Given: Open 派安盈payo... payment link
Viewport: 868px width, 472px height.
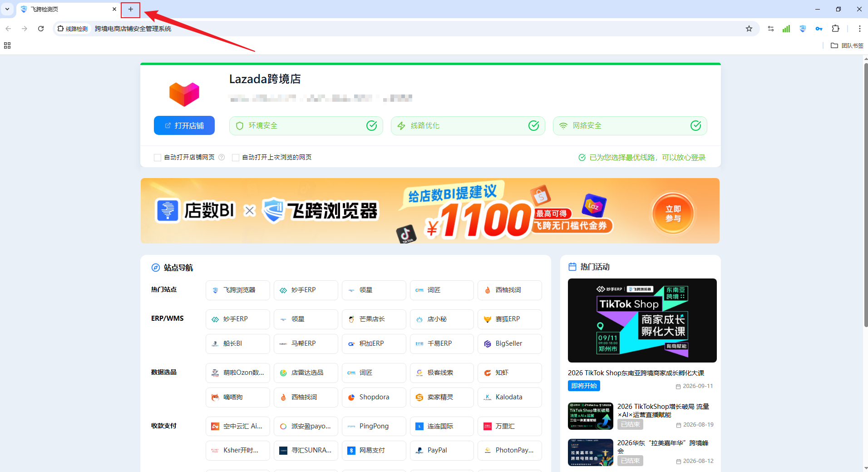Looking at the screenshot, I should point(306,427).
